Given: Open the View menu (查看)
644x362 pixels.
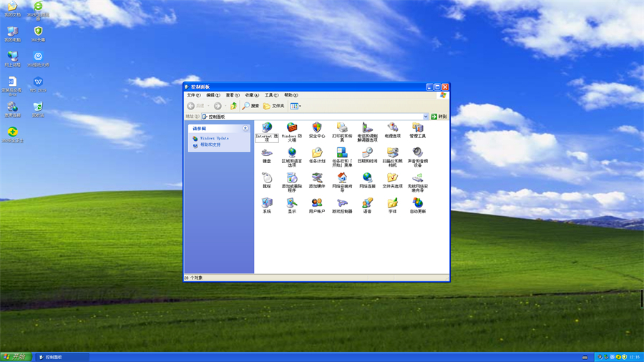Looking at the screenshot, I should (x=232, y=95).
